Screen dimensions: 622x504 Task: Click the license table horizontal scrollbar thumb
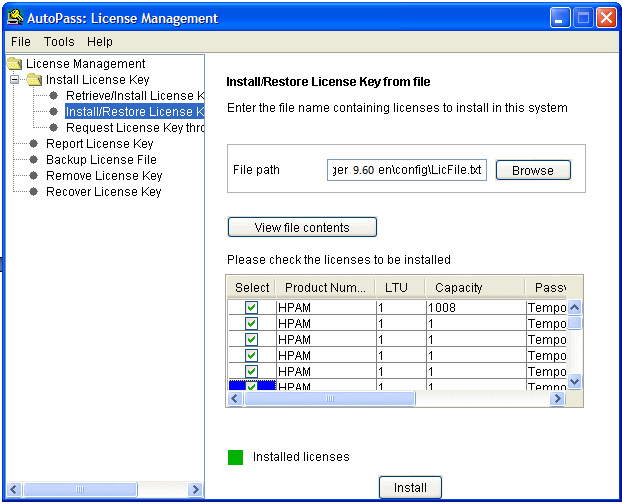pyautogui.click(x=330, y=399)
